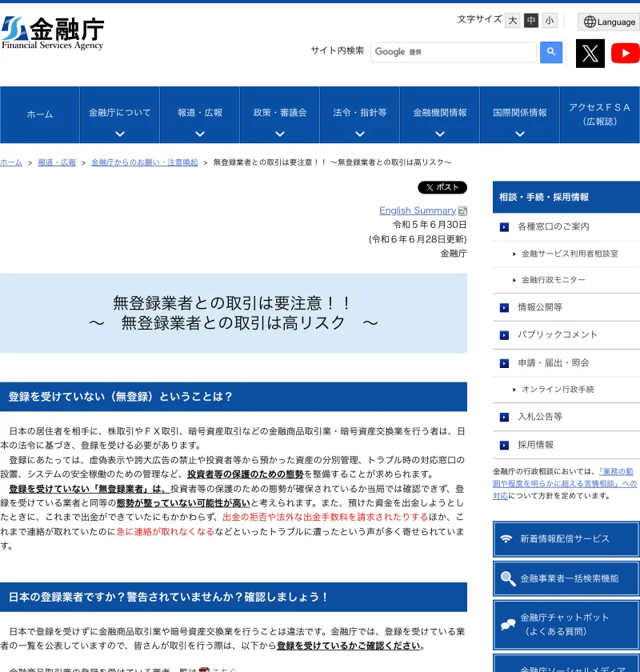The width and height of the screenshot is (640, 672).
Task: Open the 法令・指針等 menu
Action: click(360, 115)
